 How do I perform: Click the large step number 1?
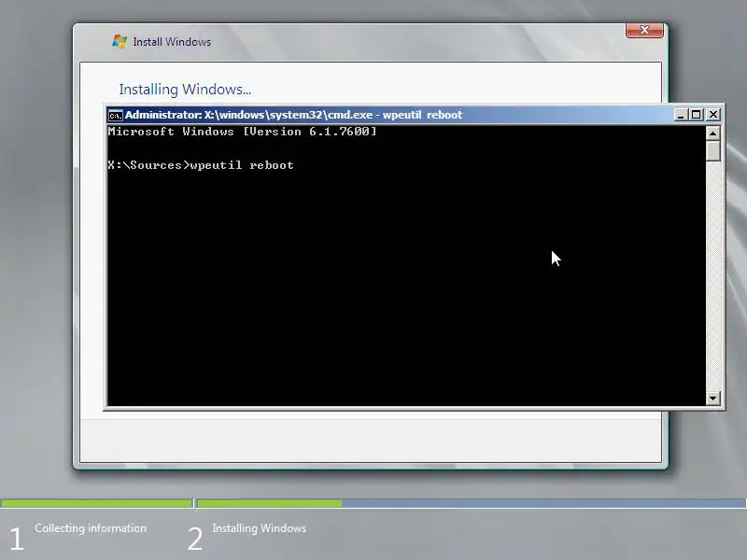[x=16, y=539]
